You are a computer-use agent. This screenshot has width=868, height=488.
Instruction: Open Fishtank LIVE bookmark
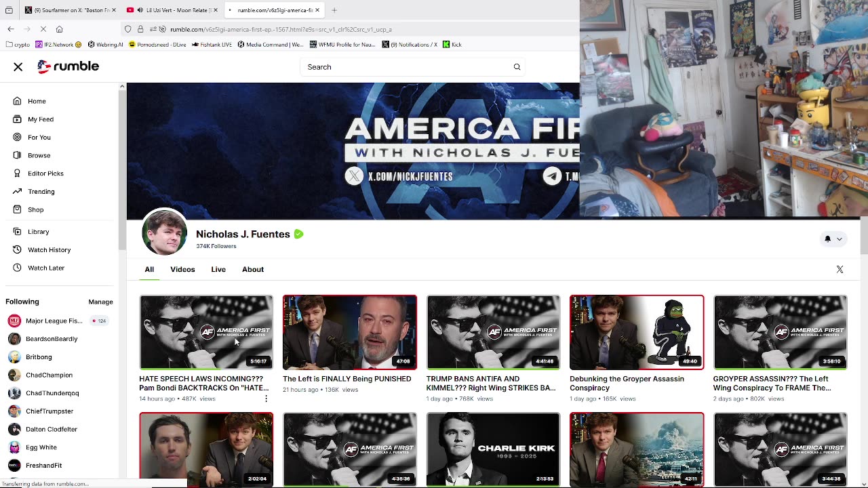(212, 45)
